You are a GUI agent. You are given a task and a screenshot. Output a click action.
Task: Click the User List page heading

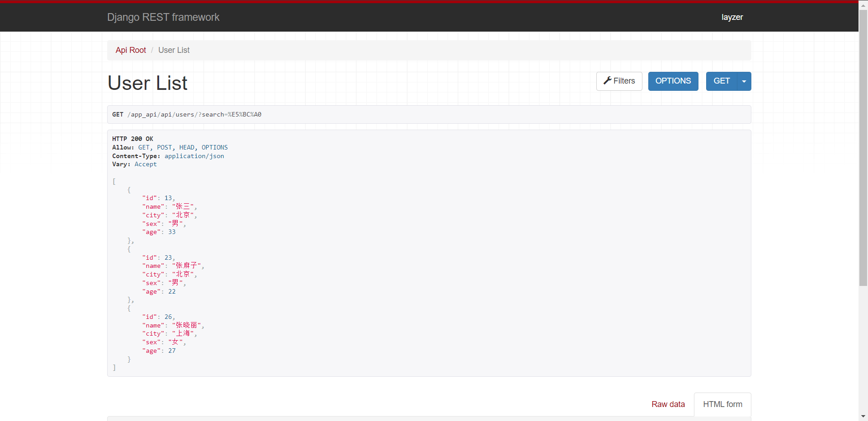[x=147, y=83]
